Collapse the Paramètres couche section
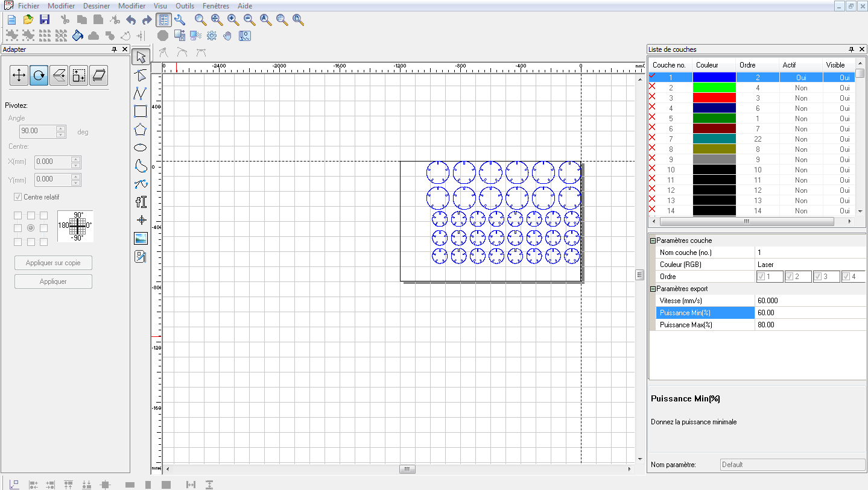The width and height of the screenshot is (868, 490). coord(653,240)
